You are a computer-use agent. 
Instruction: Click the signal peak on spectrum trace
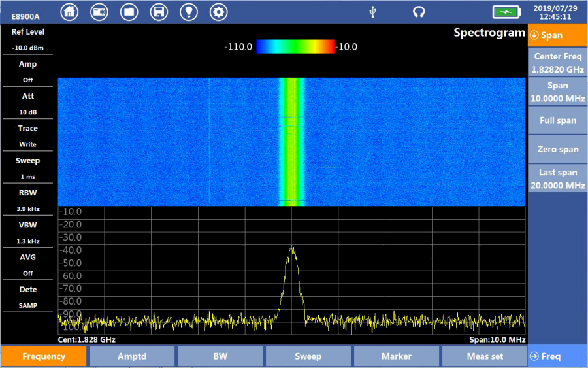[292, 247]
